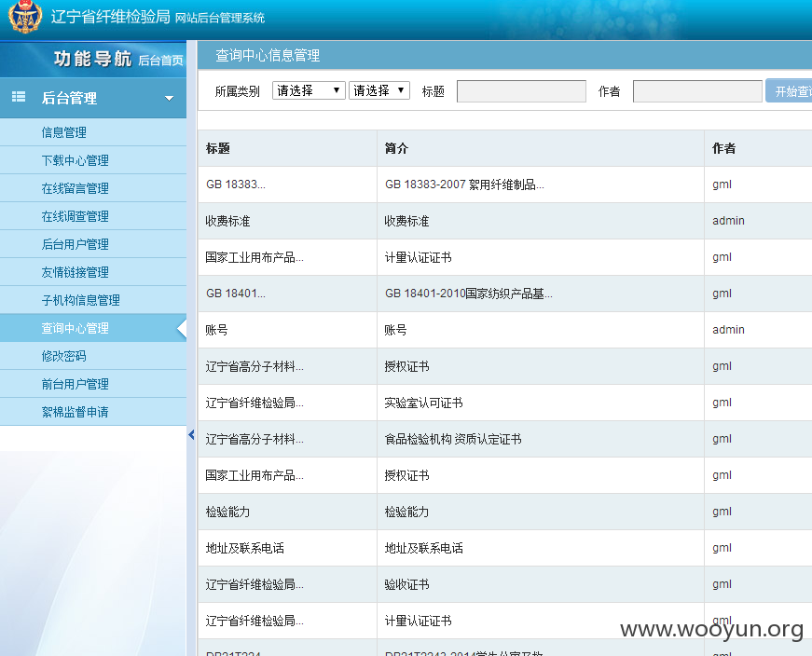Screen dimensions: 812x656
Task: Select 子机构信息管理
Action: (x=81, y=300)
